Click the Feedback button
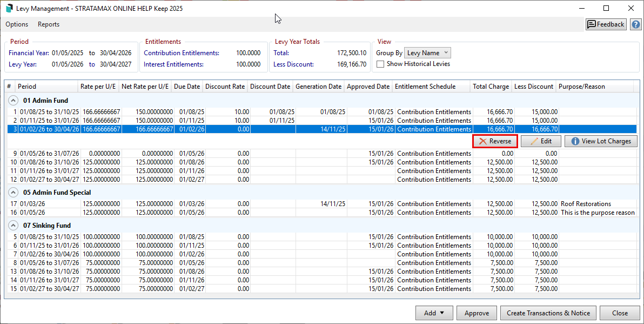 point(606,24)
